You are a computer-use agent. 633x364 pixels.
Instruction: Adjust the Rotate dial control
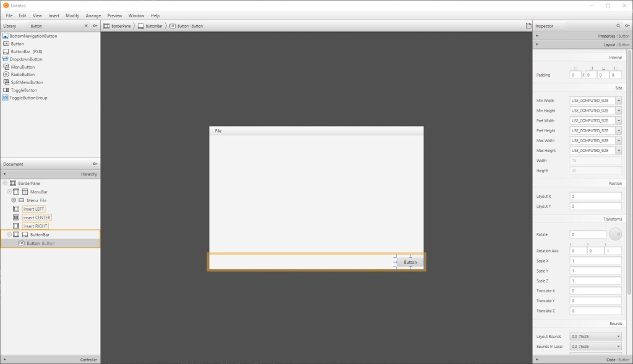[615, 234]
